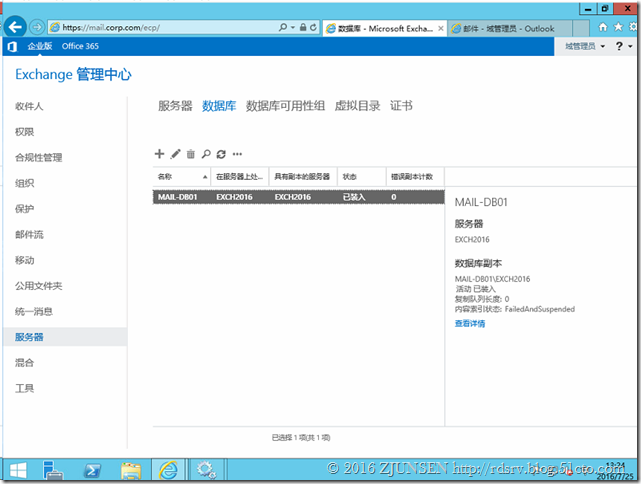The image size is (641, 484).
Task: Open 组织 in left navigation
Action: tap(25, 183)
